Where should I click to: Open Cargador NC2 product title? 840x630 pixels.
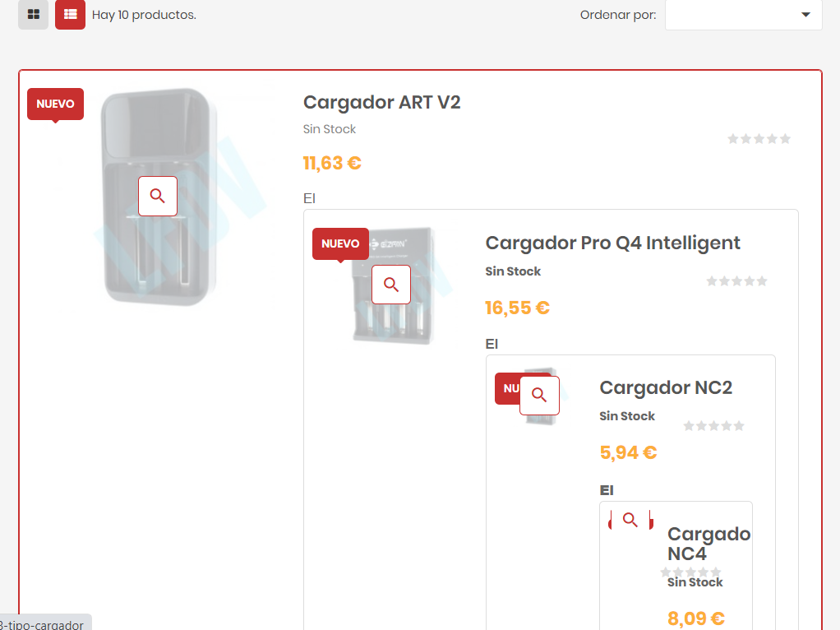pyautogui.click(x=666, y=387)
